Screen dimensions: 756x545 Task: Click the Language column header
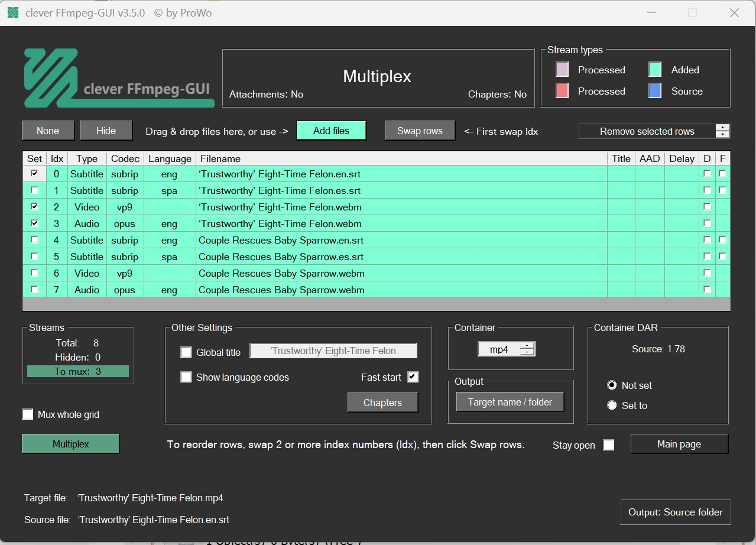click(x=170, y=158)
